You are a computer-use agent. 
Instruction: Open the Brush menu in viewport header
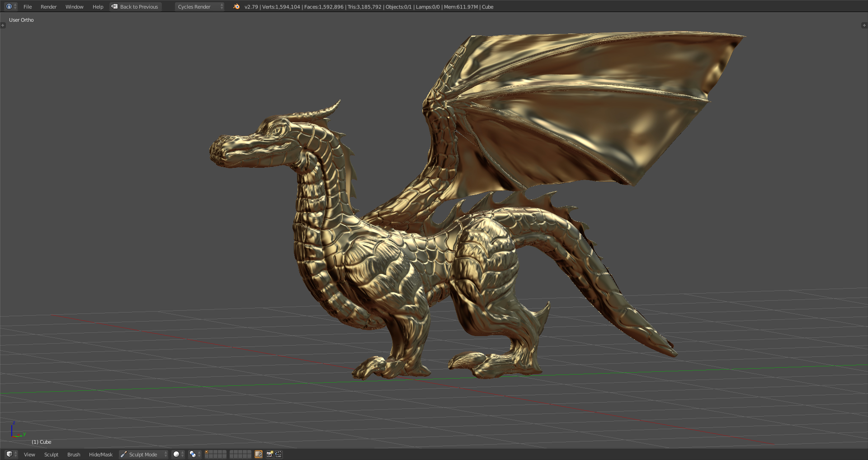tap(74, 454)
